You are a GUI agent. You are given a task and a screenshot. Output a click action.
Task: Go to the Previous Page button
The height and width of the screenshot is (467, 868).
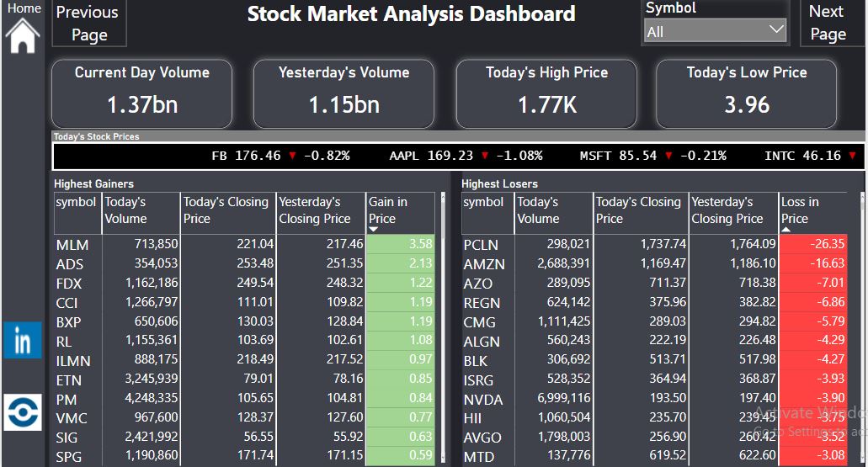coord(89,24)
